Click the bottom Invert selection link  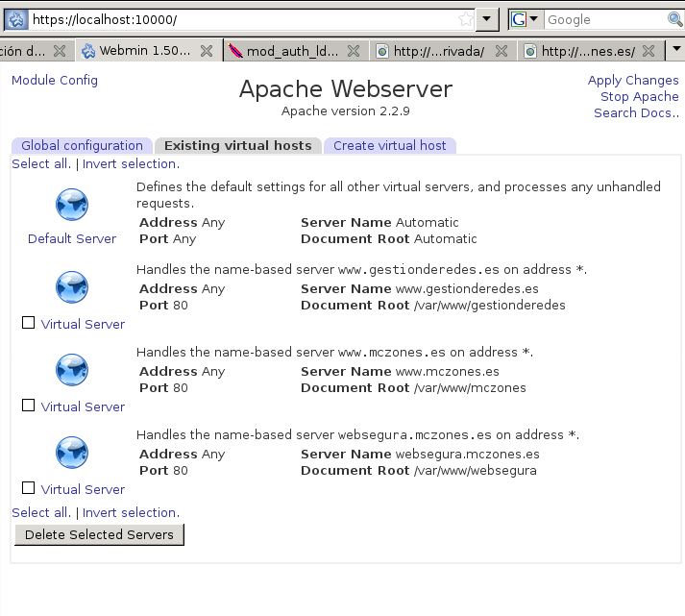pos(131,512)
